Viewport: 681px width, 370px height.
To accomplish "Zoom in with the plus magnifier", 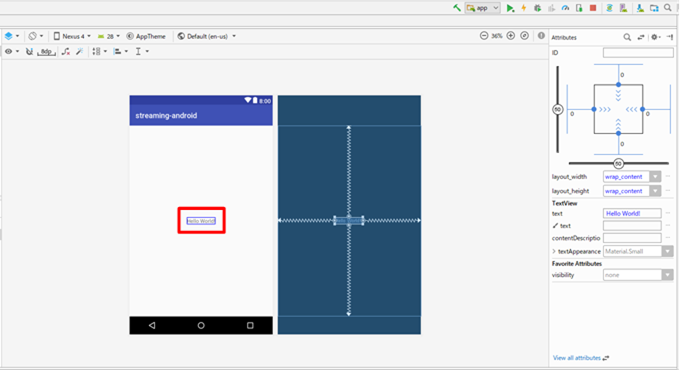I will pos(511,36).
